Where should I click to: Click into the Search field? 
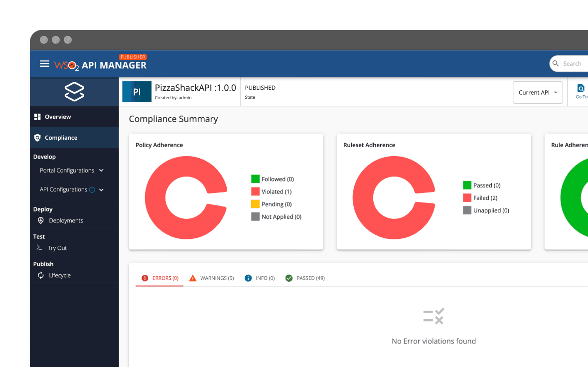tap(573, 64)
